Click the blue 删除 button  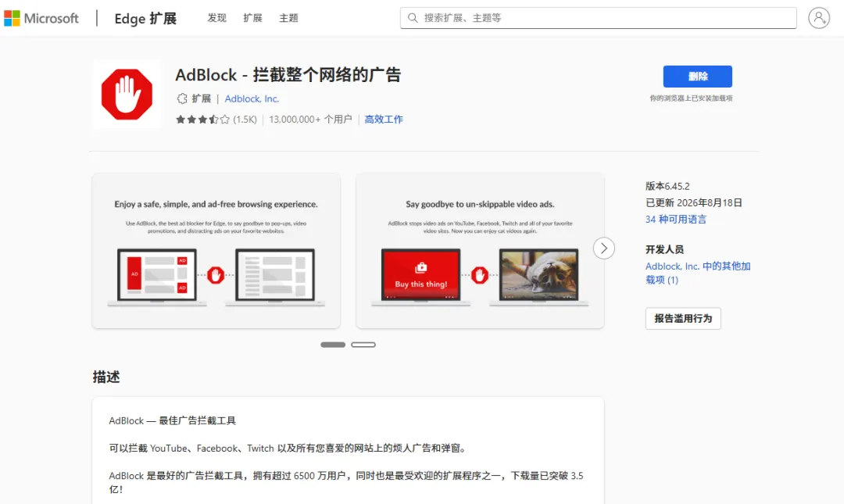(x=697, y=77)
